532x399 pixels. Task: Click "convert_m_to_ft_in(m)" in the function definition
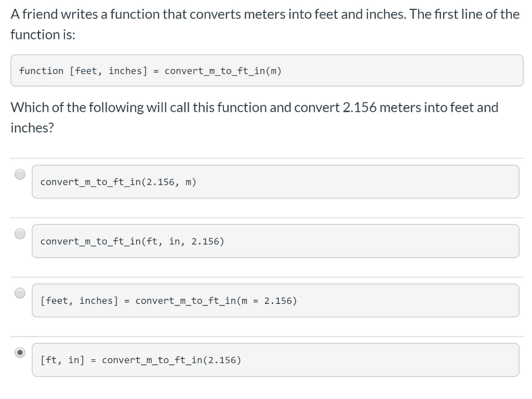(223, 71)
